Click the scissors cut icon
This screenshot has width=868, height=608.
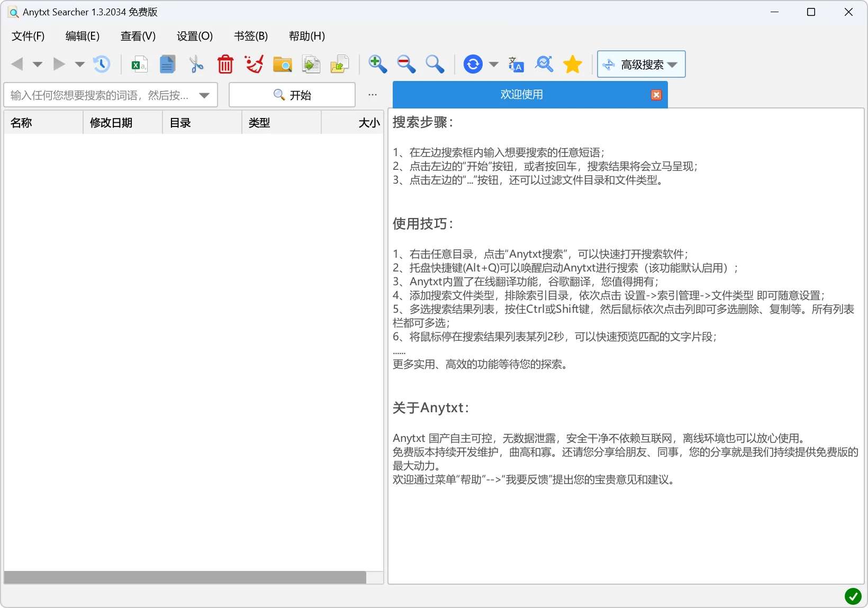click(x=196, y=65)
